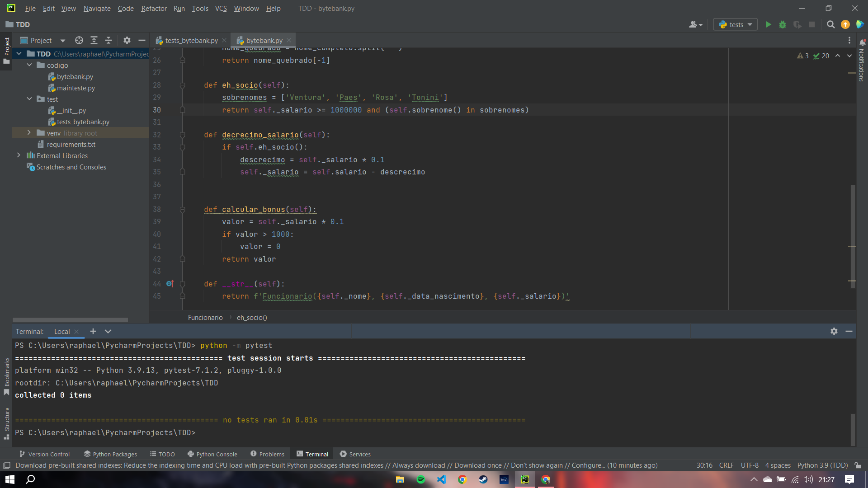Open IDE updates orange arrow icon
The height and width of the screenshot is (488, 868).
pos(845,24)
